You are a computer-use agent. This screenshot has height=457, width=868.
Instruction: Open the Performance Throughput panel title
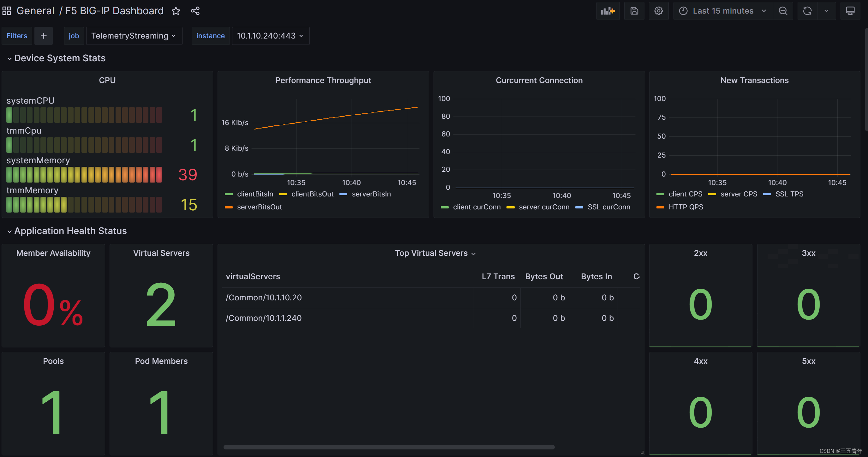[323, 80]
